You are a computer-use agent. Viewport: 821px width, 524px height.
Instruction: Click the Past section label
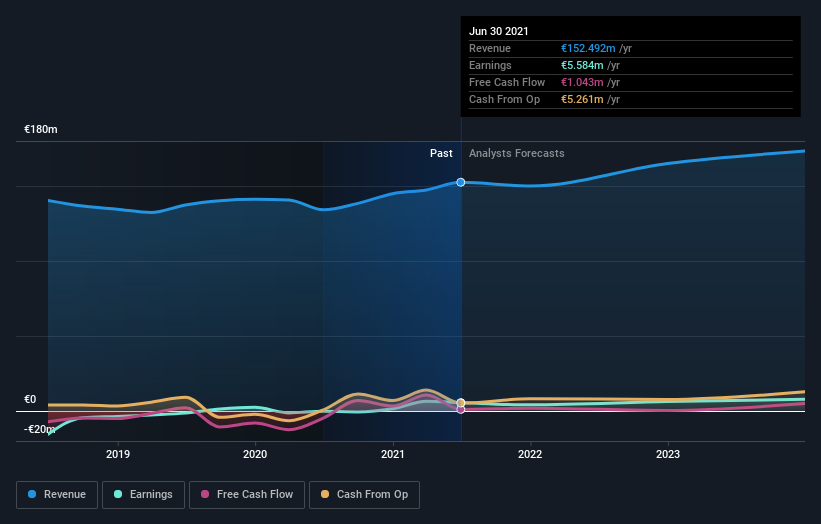pyautogui.click(x=441, y=153)
